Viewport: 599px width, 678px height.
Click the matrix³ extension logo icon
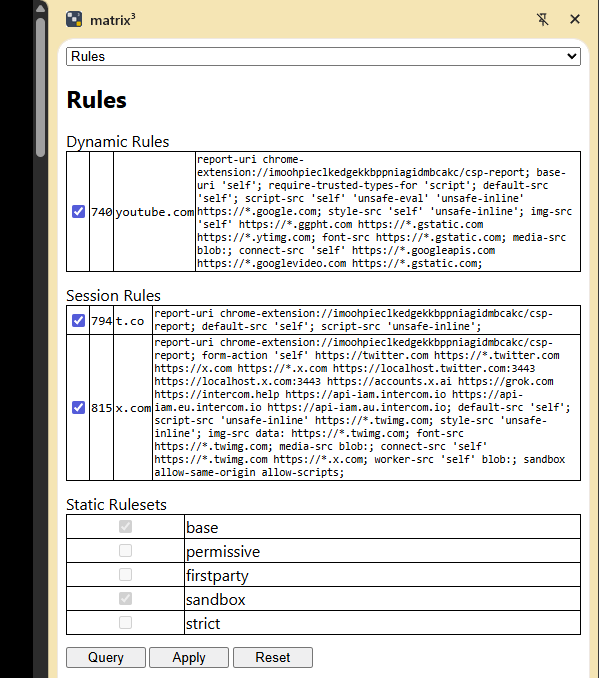pyautogui.click(x=74, y=19)
